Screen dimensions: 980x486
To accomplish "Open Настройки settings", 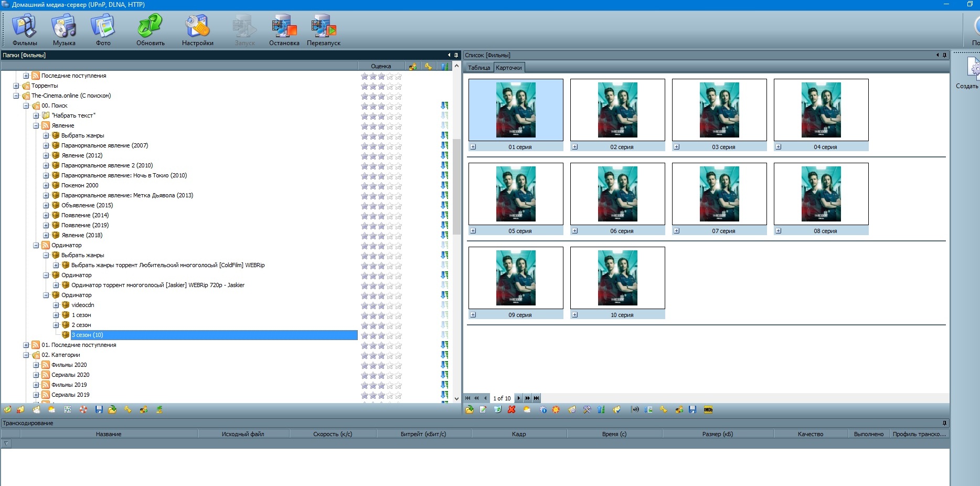I will (x=197, y=30).
